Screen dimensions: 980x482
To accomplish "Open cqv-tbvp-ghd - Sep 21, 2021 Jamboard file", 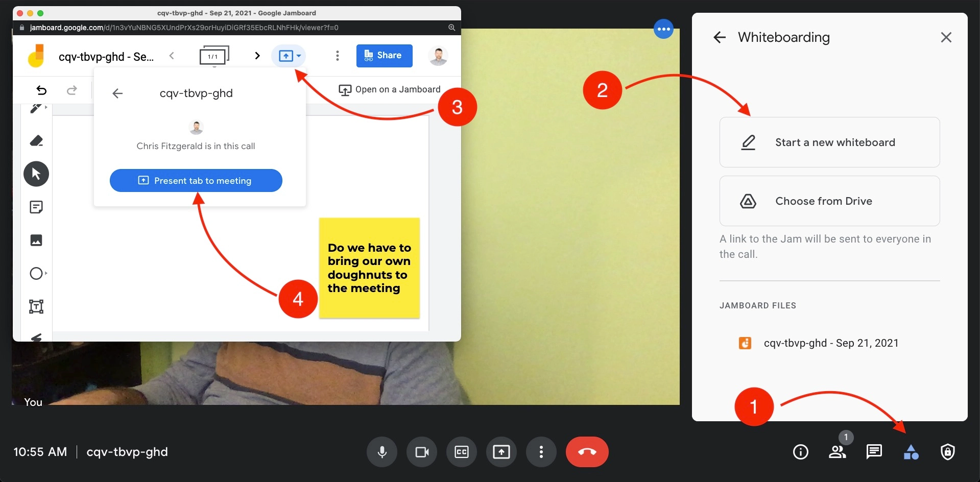I will click(829, 343).
